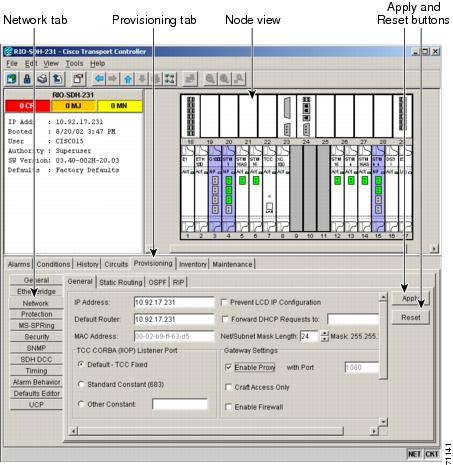The image size is (453, 465).
Task: Uncheck the Enable Proxy checkbox
Action: (228, 367)
